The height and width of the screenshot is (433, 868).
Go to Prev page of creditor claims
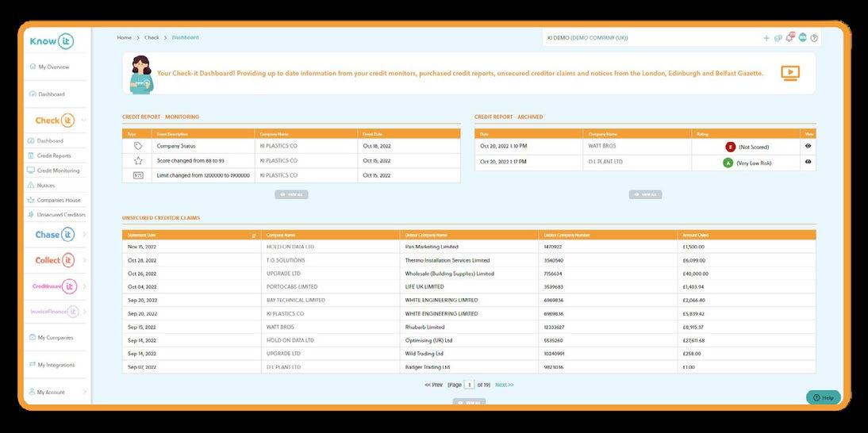(433, 385)
